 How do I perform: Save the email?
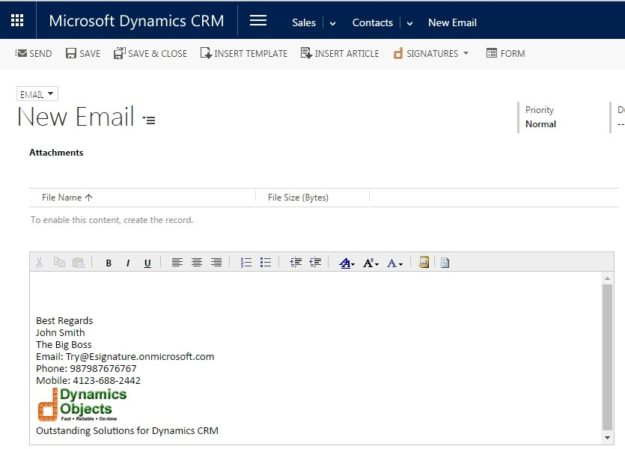83,53
